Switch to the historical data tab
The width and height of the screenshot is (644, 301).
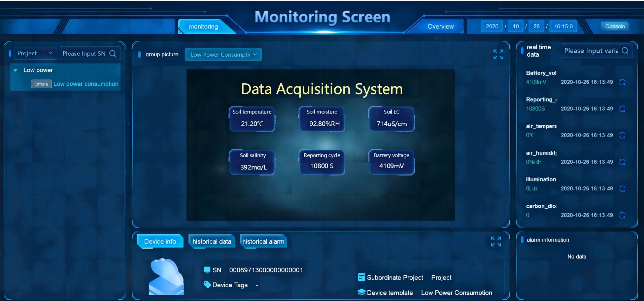212,242
